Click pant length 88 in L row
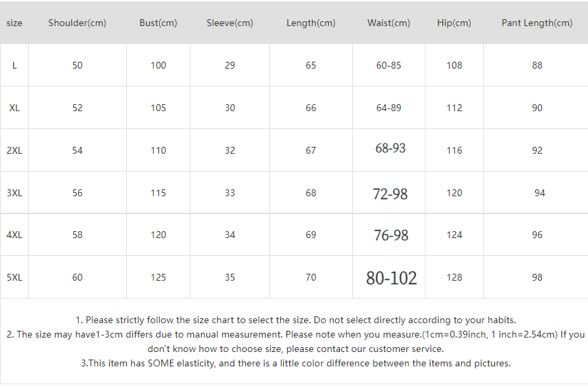The width and height of the screenshot is (588, 387). click(x=537, y=65)
